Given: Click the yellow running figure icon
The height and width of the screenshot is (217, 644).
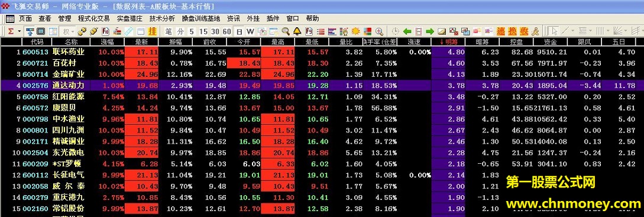Looking at the screenshot, I should pyautogui.click(x=535, y=31).
